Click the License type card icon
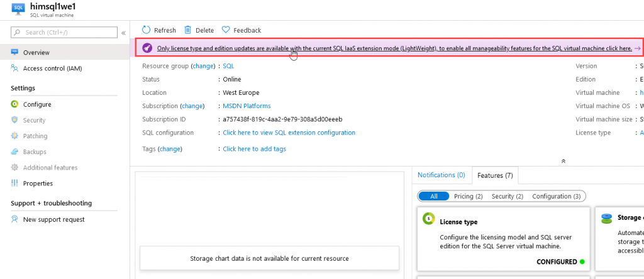Screen dimensions: 644x279 click(428, 218)
